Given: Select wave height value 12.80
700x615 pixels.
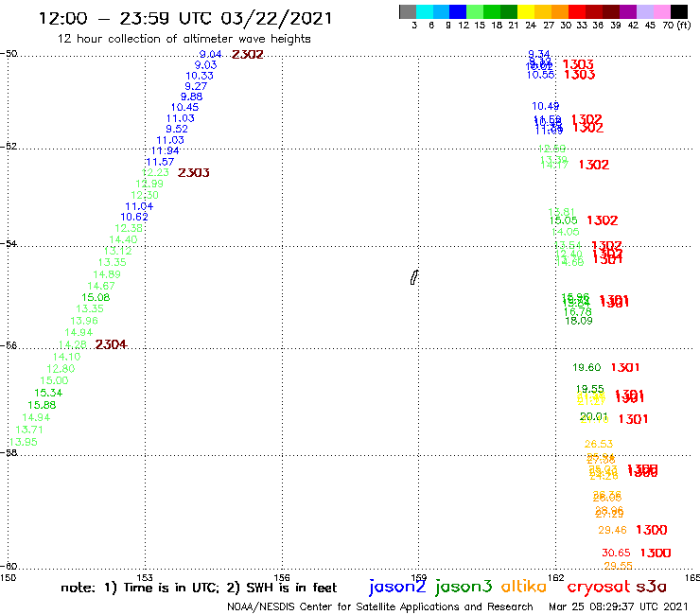Looking at the screenshot, I should point(61,369).
